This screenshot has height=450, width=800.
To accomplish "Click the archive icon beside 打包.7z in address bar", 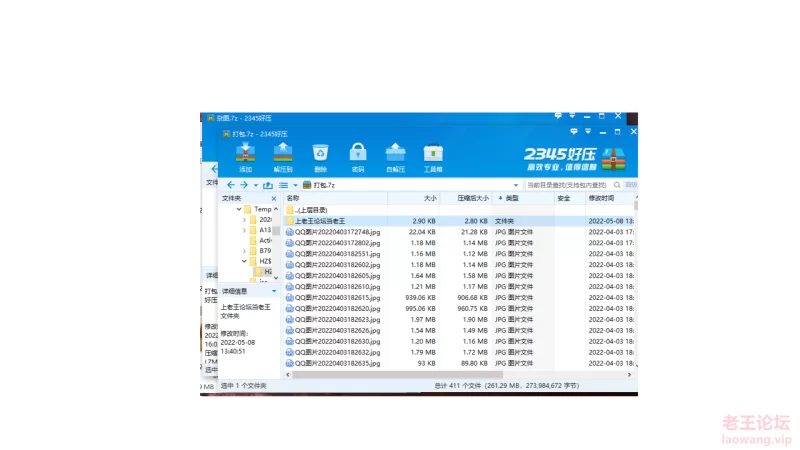I will pyautogui.click(x=307, y=185).
